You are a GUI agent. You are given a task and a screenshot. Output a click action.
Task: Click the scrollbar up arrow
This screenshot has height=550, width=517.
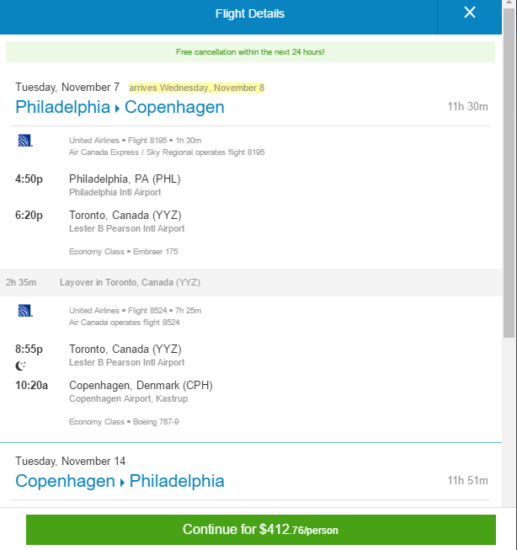[x=509, y=3]
